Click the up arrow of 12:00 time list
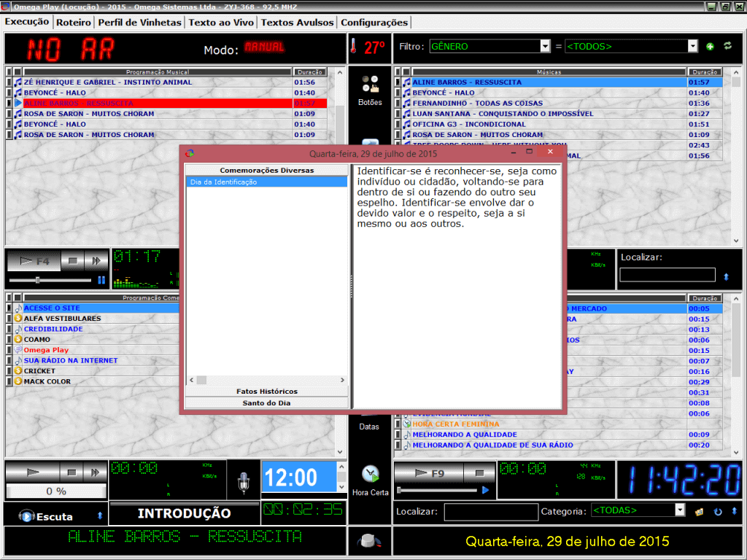This screenshot has width=747, height=560. click(x=341, y=467)
